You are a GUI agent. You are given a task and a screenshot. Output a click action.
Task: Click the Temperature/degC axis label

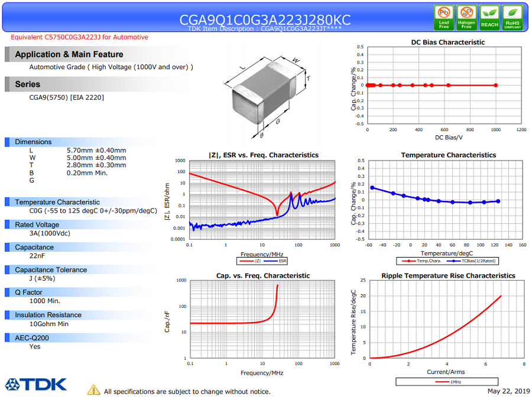[x=446, y=253]
